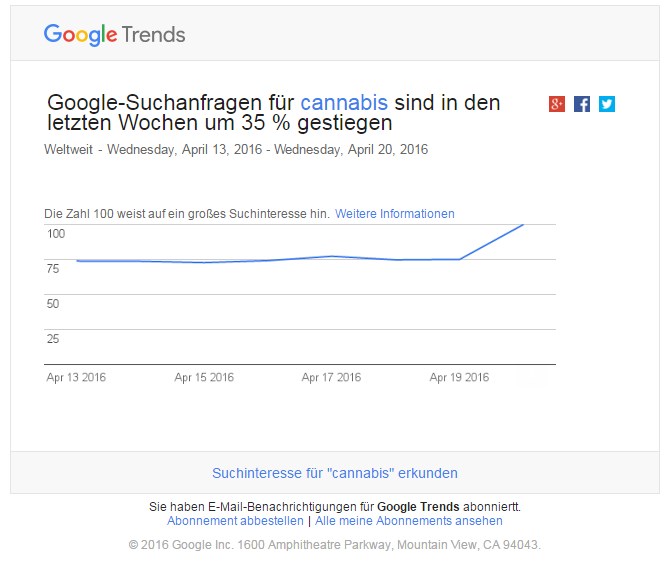Click the 'Apr 17 2016' axis label
The height and width of the screenshot is (572, 666).
coord(331,378)
